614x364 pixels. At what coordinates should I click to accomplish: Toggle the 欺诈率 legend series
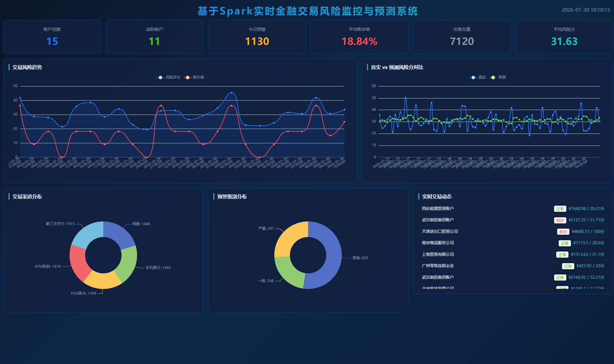pos(194,77)
